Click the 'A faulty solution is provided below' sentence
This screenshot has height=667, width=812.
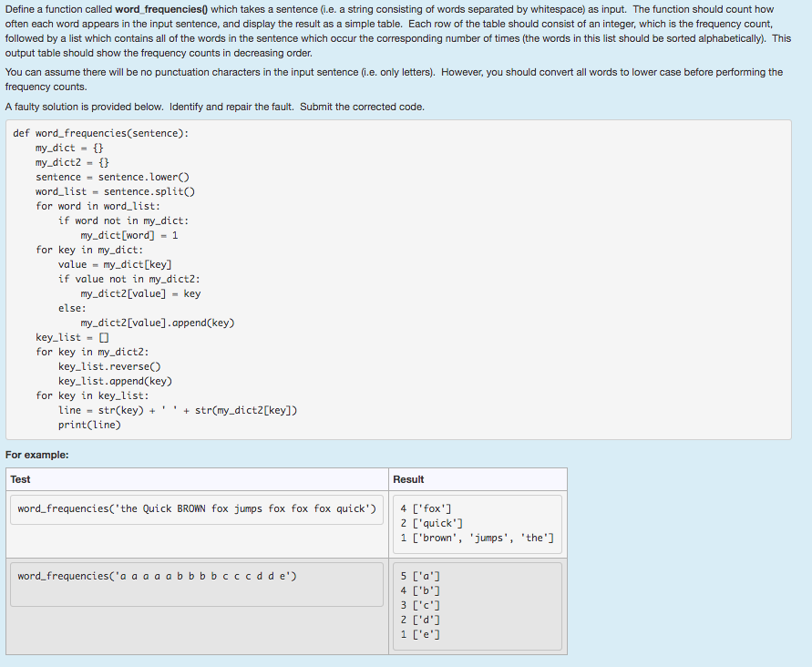pyautogui.click(x=85, y=107)
